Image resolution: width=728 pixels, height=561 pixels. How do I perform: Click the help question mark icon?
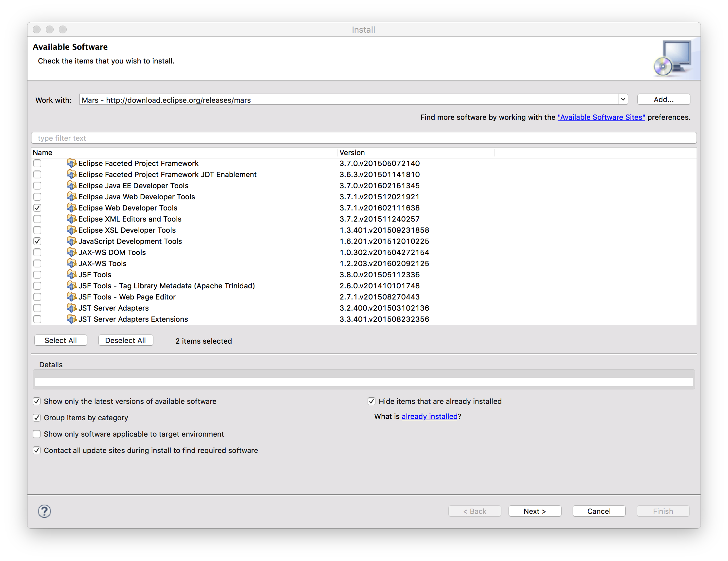[44, 511]
